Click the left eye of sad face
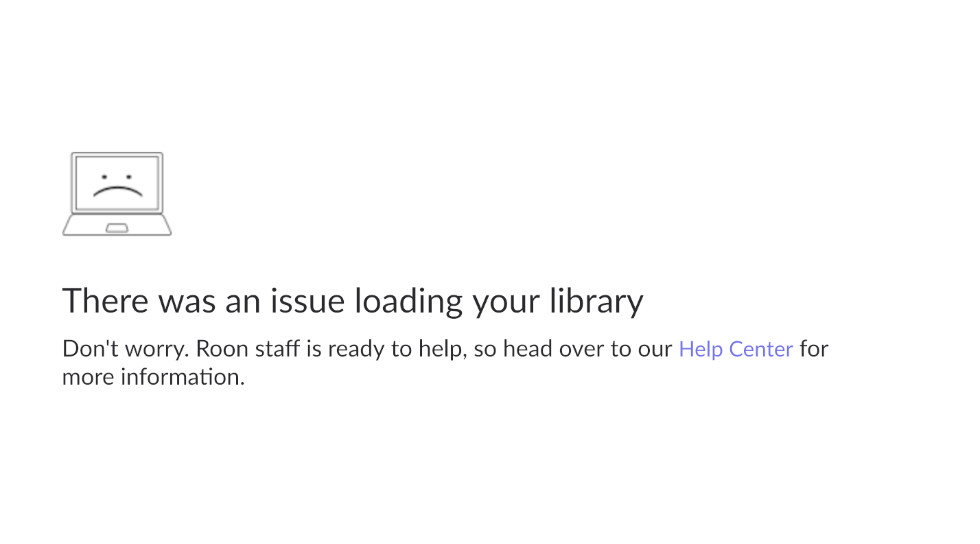Viewport: 980px width, 544px height. 104,177
